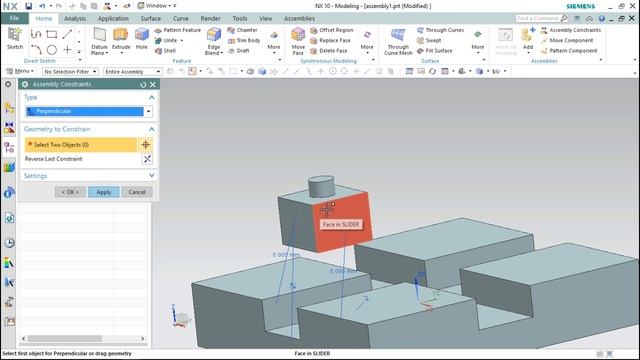
Task: Click the Save icon in title bar
Action: (x=29, y=6)
